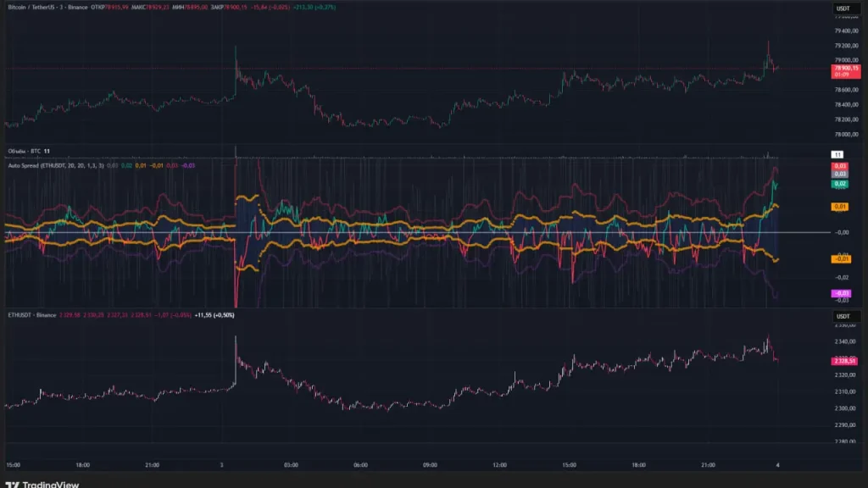Click the +11,55 (+0,50%) ETH change value
This screenshot has width=868, height=488.
(214, 315)
